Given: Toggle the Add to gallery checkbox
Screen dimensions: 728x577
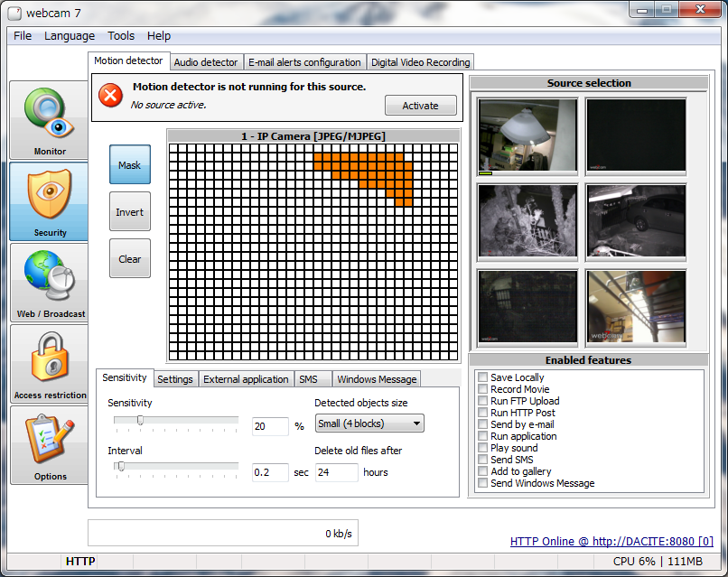Looking at the screenshot, I should coord(483,471).
